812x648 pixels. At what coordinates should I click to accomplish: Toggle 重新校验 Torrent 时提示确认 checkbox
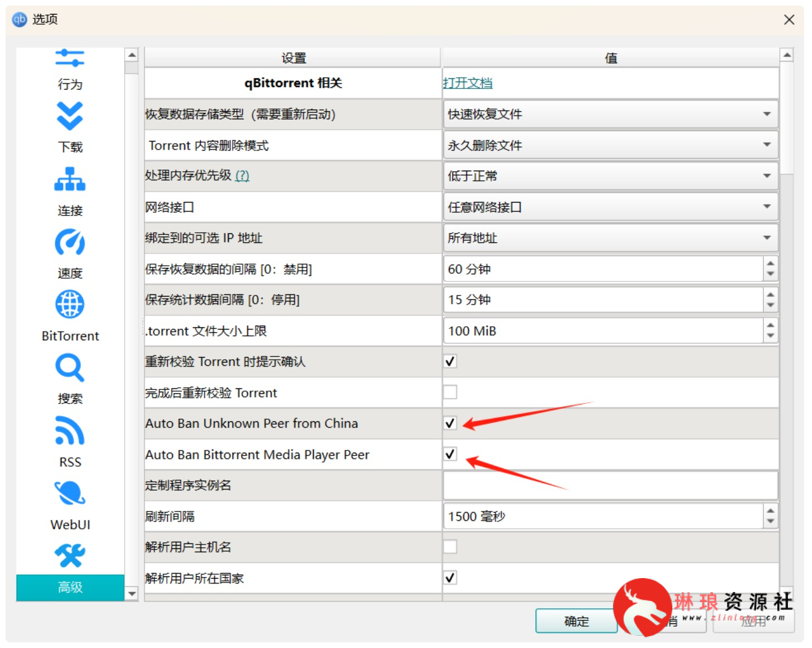point(450,361)
